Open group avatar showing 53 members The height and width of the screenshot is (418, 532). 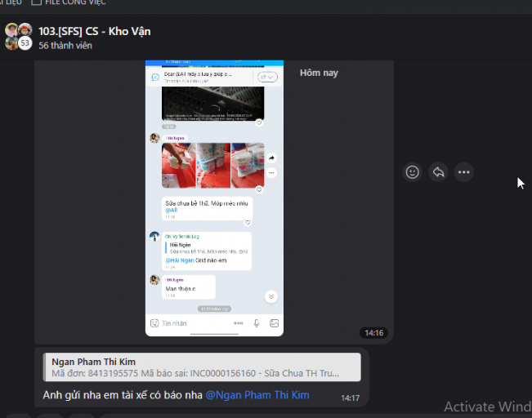18,37
